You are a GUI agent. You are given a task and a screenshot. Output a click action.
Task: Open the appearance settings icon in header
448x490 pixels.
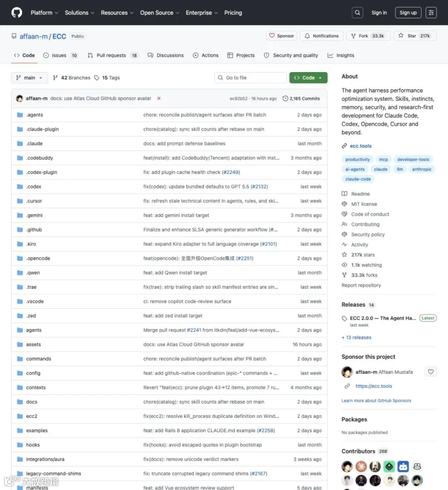click(x=431, y=12)
